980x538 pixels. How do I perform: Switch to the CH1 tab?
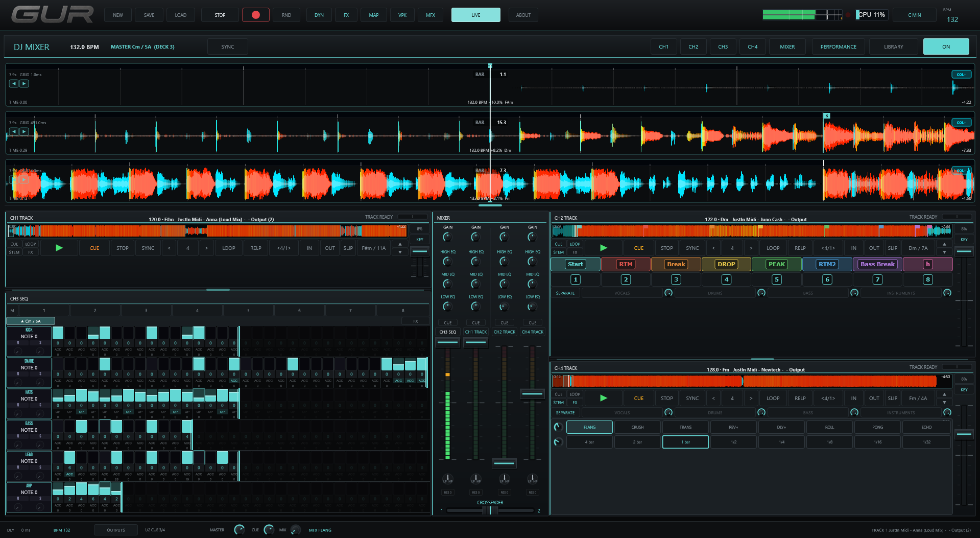click(663, 46)
